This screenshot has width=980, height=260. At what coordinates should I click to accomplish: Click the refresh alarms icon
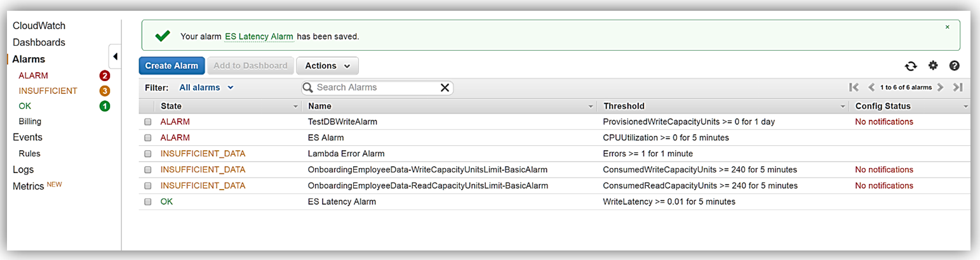tap(911, 66)
